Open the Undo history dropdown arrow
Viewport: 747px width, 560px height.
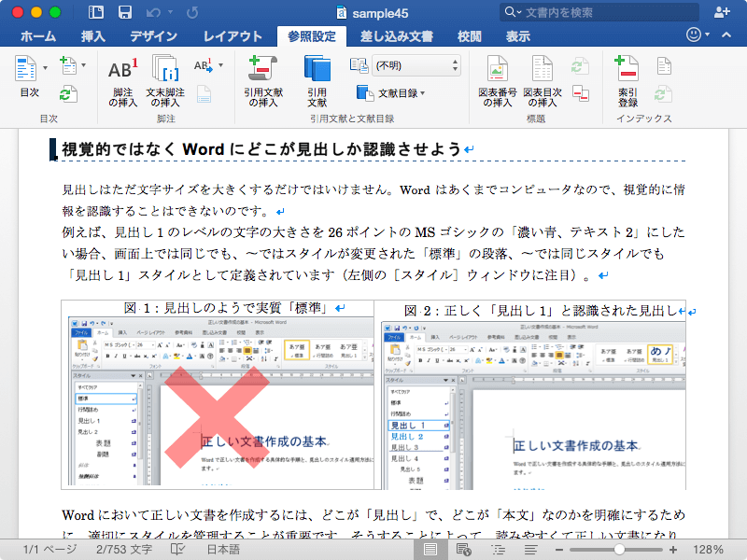tap(170, 12)
